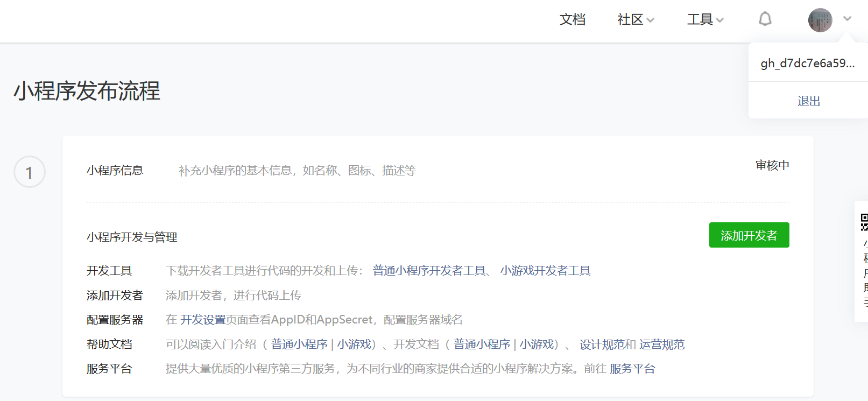868x401 pixels.
Task: Click the QR code icon on right edge
Action: tap(864, 222)
